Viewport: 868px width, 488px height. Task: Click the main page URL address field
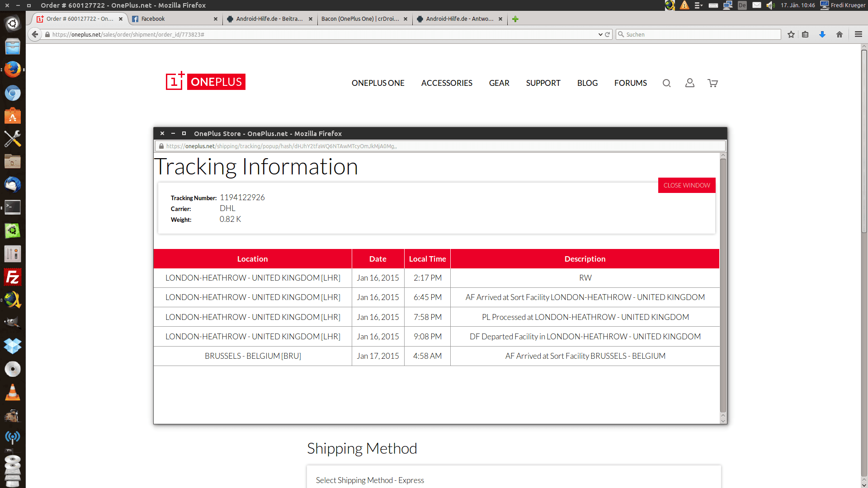coord(325,34)
